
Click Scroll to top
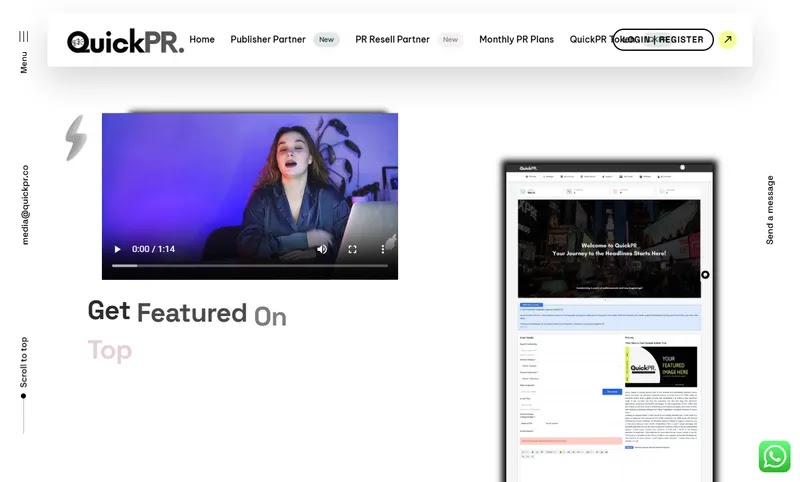pos(23,362)
